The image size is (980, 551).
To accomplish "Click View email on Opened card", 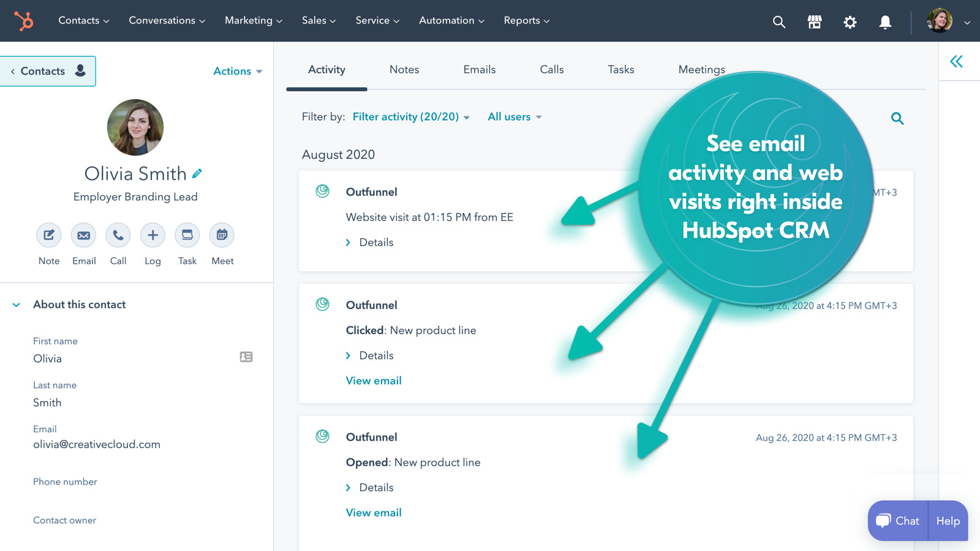I will (374, 513).
